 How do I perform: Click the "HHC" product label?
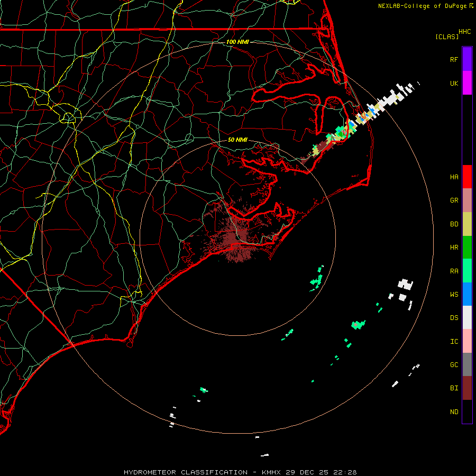click(x=464, y=32)
